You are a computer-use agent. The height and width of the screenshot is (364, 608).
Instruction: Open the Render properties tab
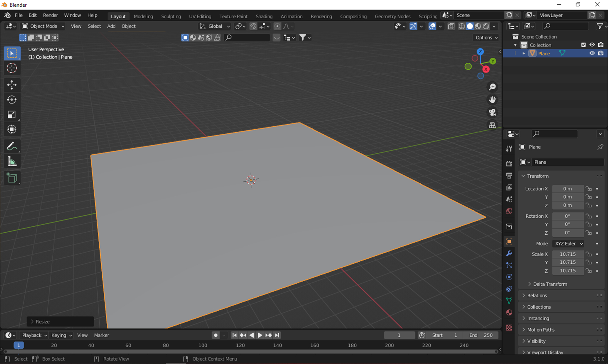509,163
